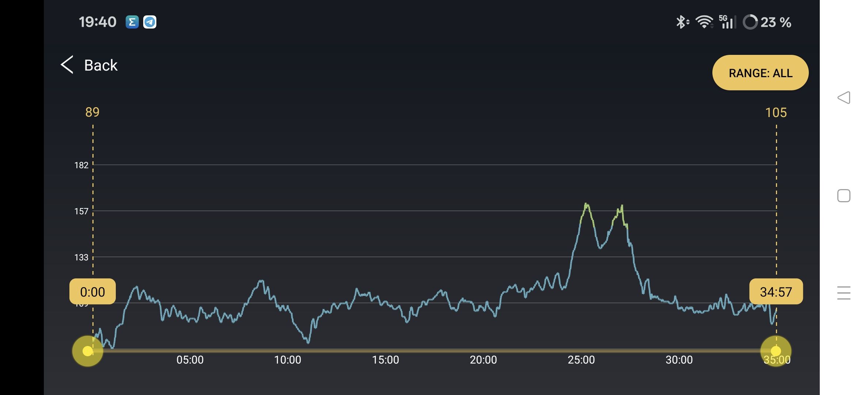This screenshot has height=395, width=868.
Task: Tap the battery ring indicator icon
Action: click(750, 22)
